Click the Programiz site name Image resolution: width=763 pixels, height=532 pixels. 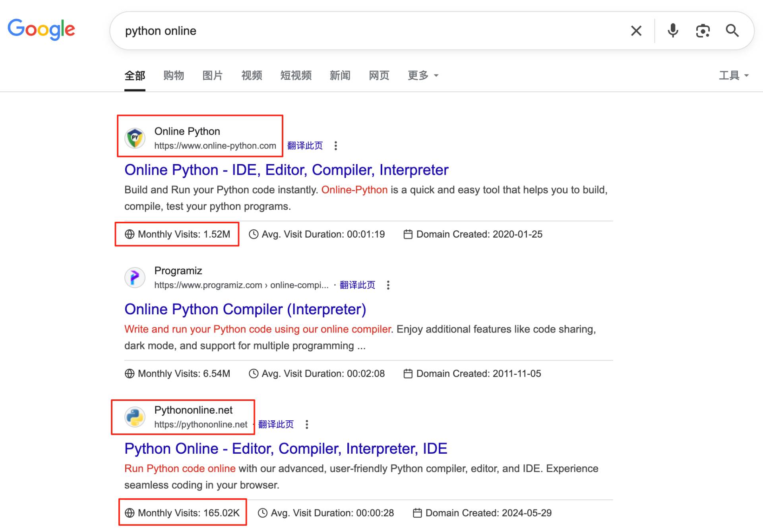pyautogui.click(x=178, y=271)
